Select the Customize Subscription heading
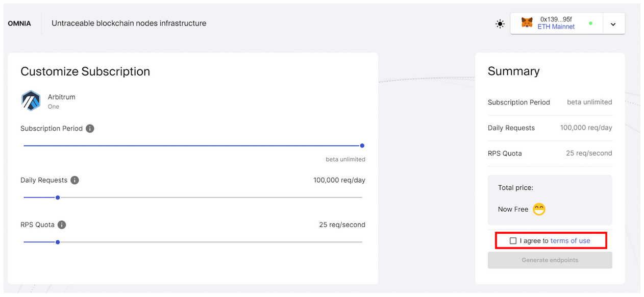The width and height of the screenshot is (644, 297). tap(85, 71)
